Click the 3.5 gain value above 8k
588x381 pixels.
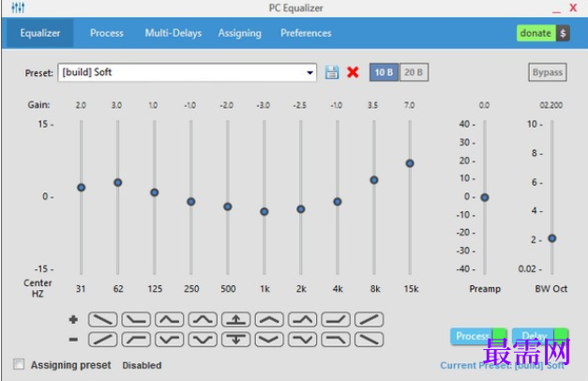click(372, 105)
